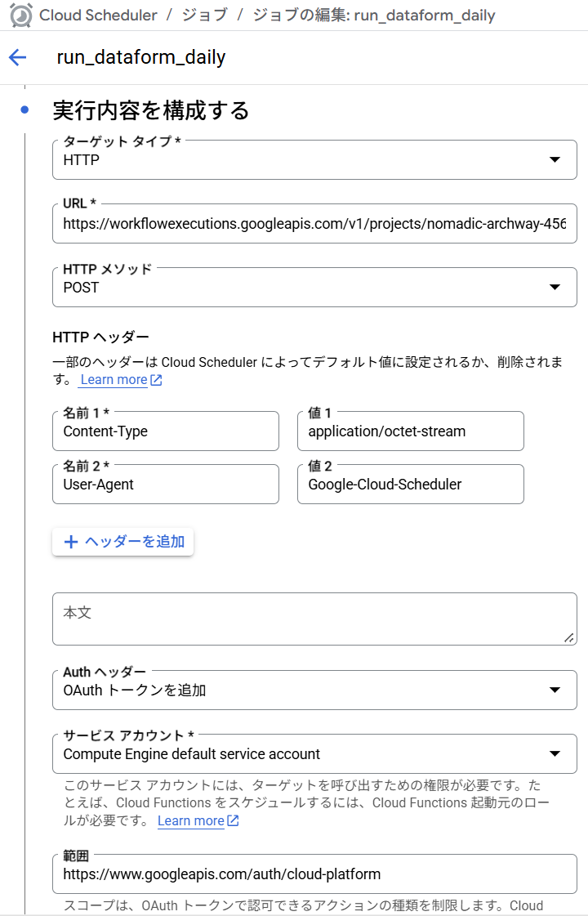Click the external link icon below service account

tap(233, 820)
